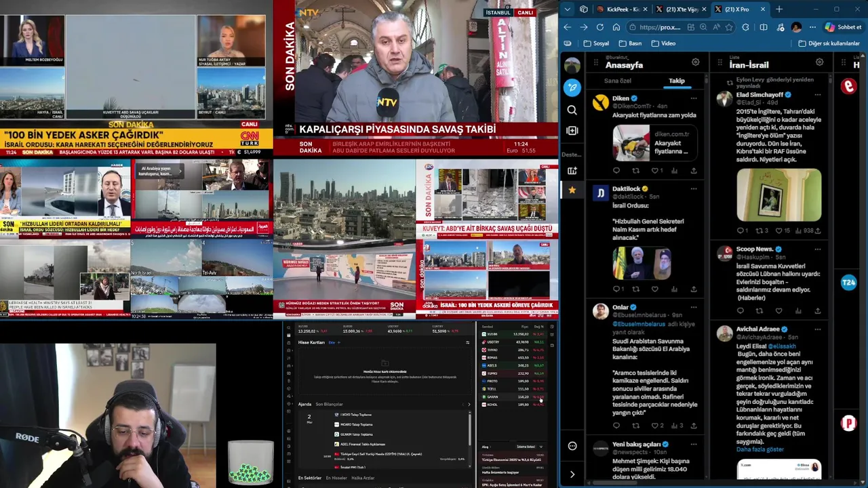The image size is (868, 488).
Task: Select XU100 row in watchlist
Action: [513, 334]
